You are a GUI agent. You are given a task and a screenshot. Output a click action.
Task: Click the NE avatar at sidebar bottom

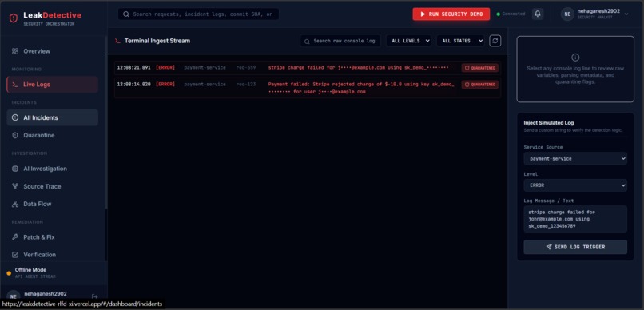coord(14,296)
